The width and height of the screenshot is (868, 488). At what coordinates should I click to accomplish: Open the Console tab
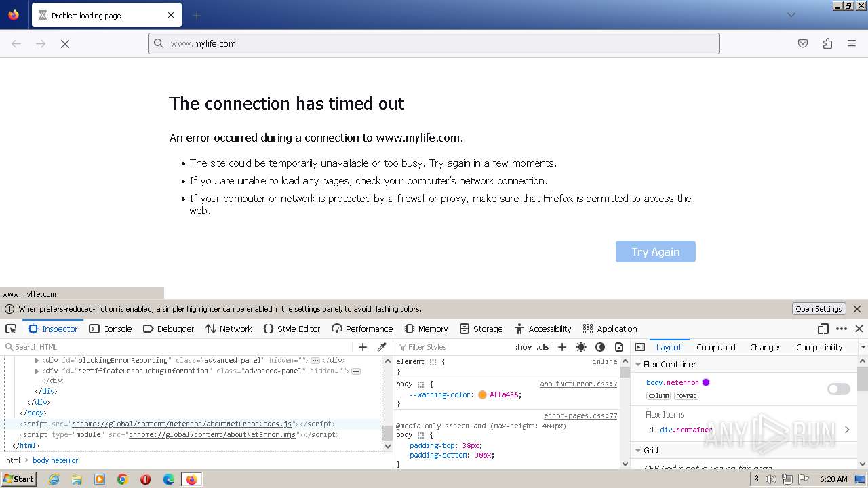pyautogui.click(x=111, y=329)
